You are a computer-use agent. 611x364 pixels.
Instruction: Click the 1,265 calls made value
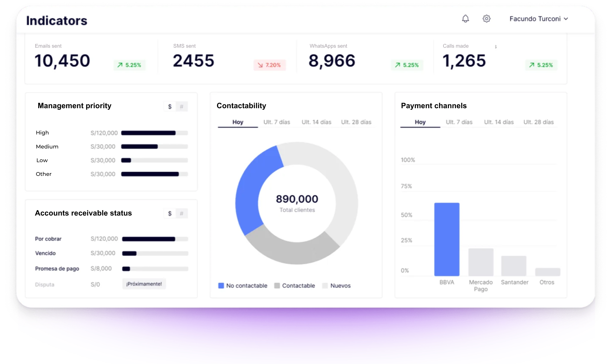pos(464,61)
